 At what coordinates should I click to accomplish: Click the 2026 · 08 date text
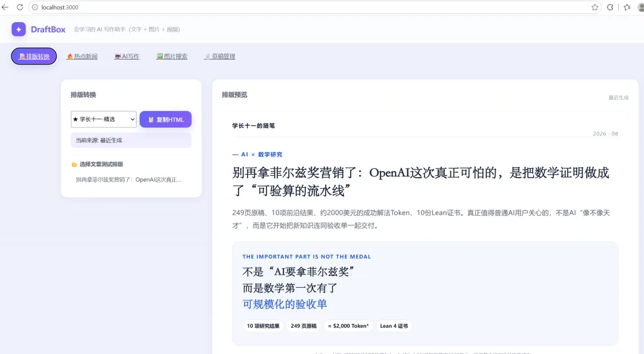(x=605, y=134)
